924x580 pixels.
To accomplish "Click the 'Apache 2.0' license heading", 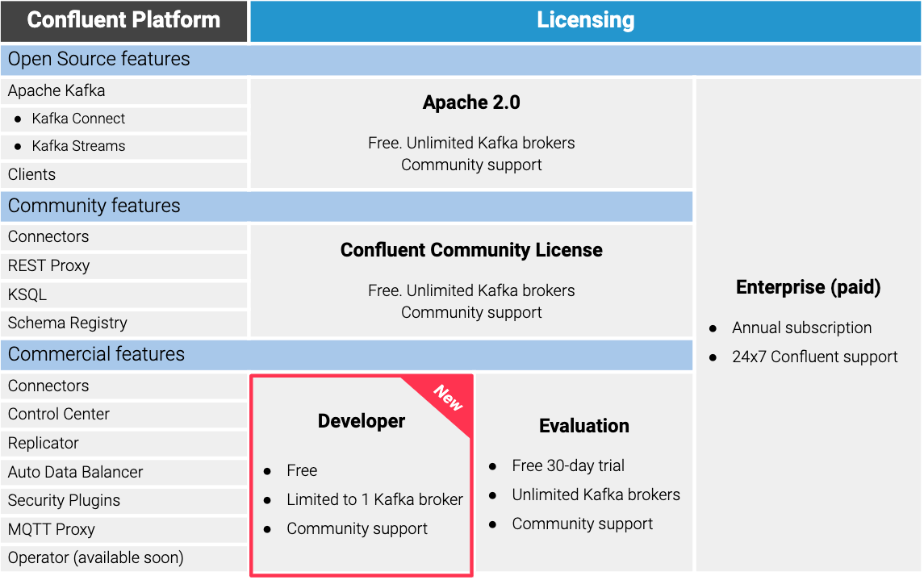I will pos(471,102).
